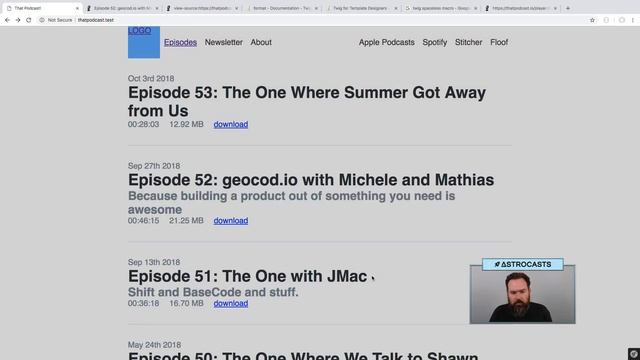Image resolution: width=640 pixels, height=360 pixels.
Task: Go back using the browser back arrow
Action: [x=7, y=20]
